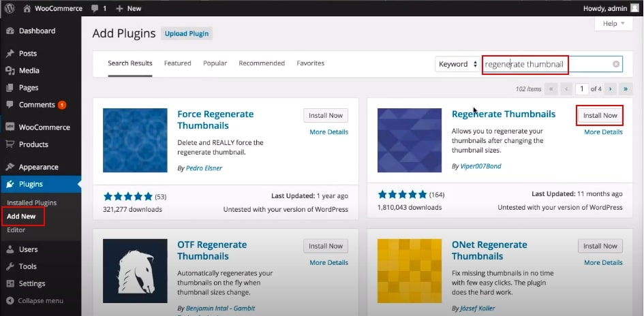
Task: Click the Comments speech bubble icon in sidebar
Action: coord(10,105)
